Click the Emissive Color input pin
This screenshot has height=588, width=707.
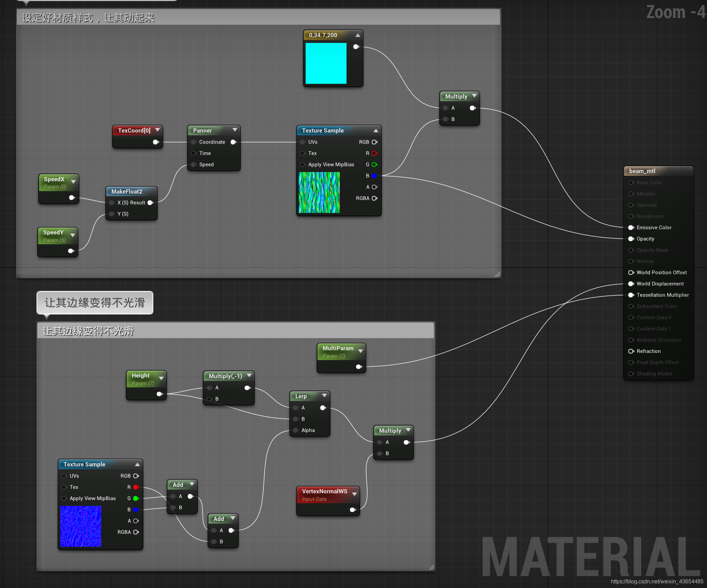coord(631,228)
